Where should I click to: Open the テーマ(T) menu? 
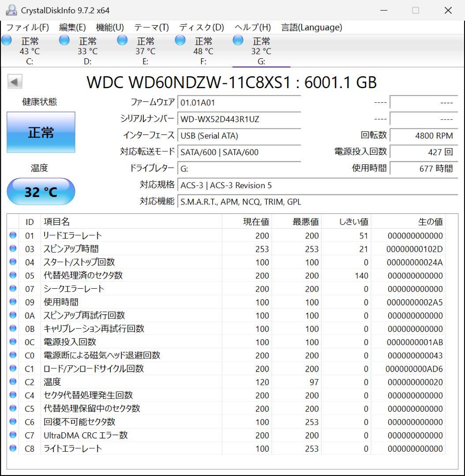[150, 27]
